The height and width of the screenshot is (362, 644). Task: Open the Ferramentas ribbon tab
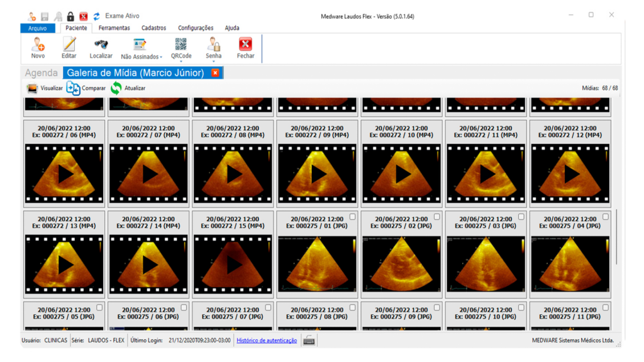tap(114, 28)
